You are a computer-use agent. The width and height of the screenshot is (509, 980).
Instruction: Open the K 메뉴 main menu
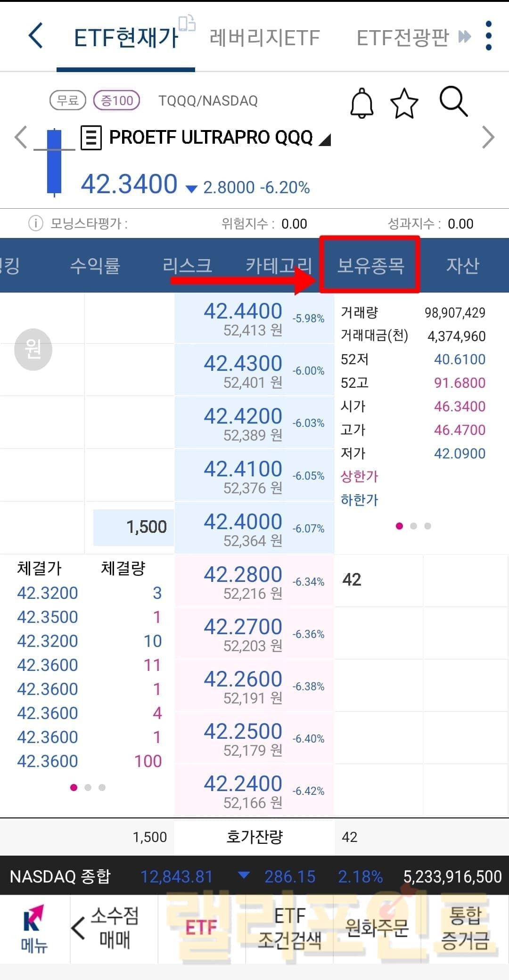[x=34, y=929]
